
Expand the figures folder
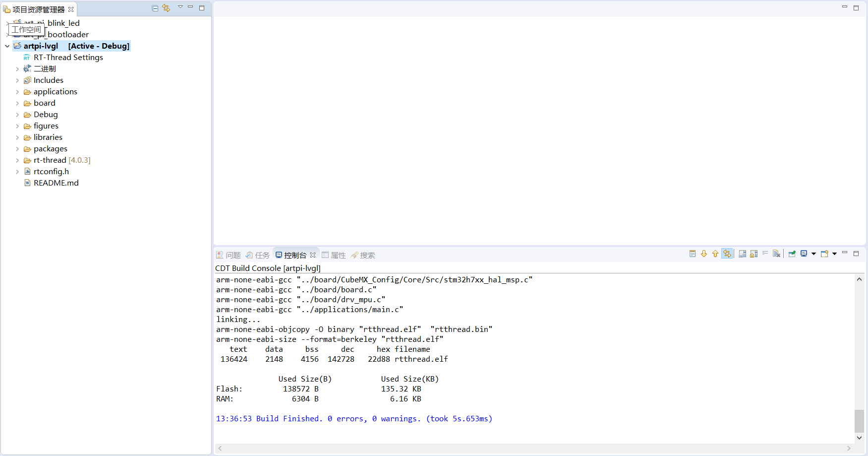pyautogui.click(x=17, y=126)
